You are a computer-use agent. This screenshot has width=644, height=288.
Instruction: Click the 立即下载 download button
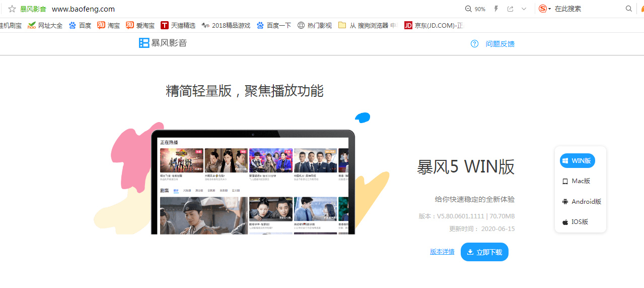pyautogui.click(x=484, y=252)
